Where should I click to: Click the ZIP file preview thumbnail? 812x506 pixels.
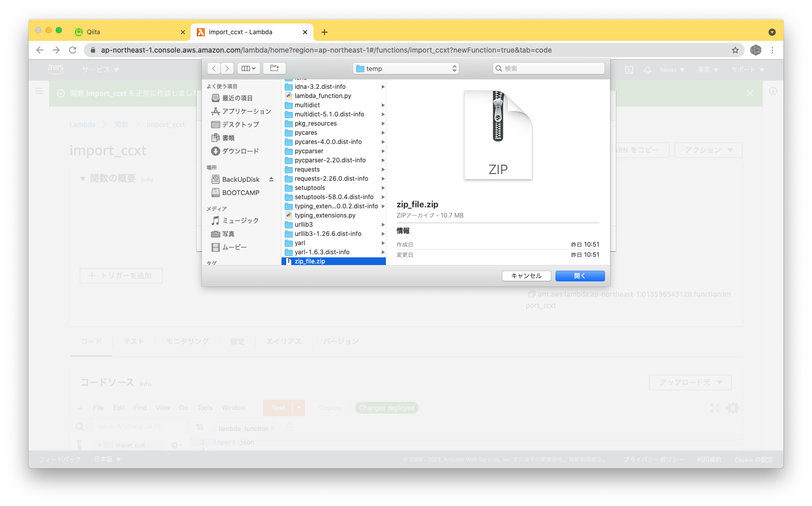tap(498, 135)
